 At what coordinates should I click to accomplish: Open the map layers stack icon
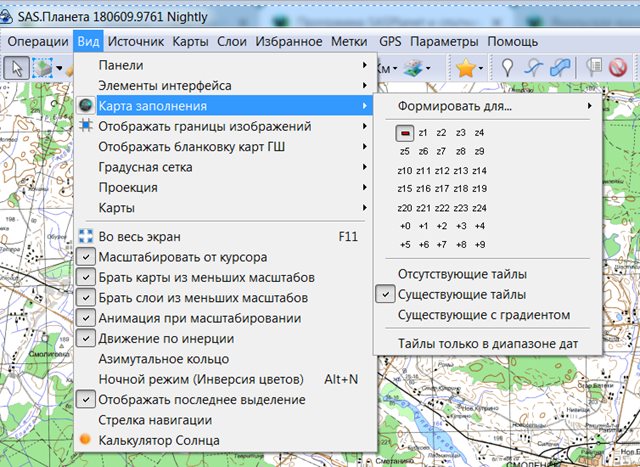413,68
